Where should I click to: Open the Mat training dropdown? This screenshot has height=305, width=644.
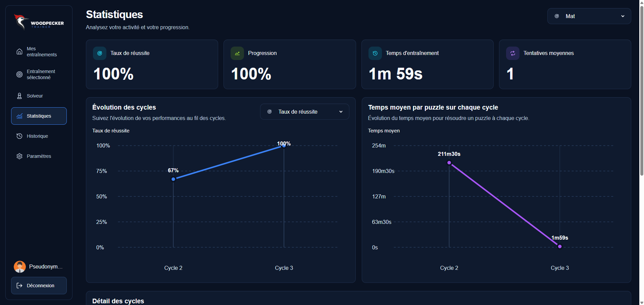click(x=589, y=16)
